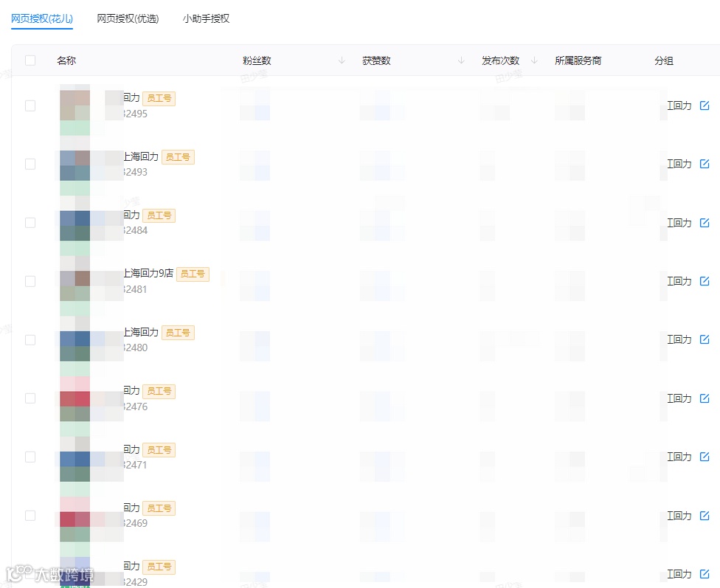The width and height of the screenshot is (720, 588).
Task: Edit group for row ending 2493
Action: tap(705, 164)
